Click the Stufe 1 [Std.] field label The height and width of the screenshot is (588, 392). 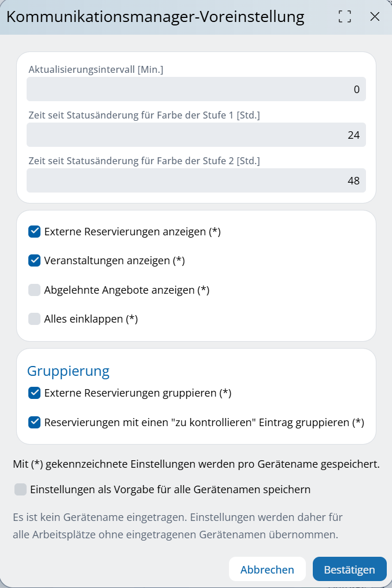[x=144, y=115]
